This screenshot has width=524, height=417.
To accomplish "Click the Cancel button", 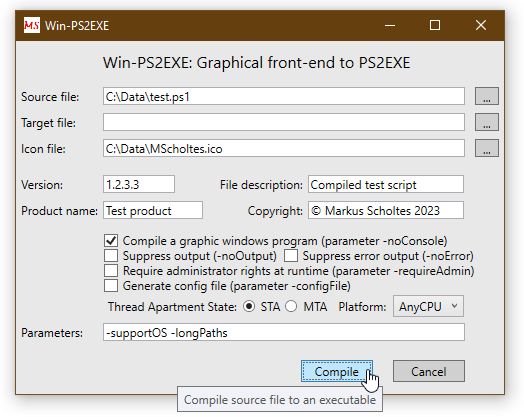I will pos(428,371).
